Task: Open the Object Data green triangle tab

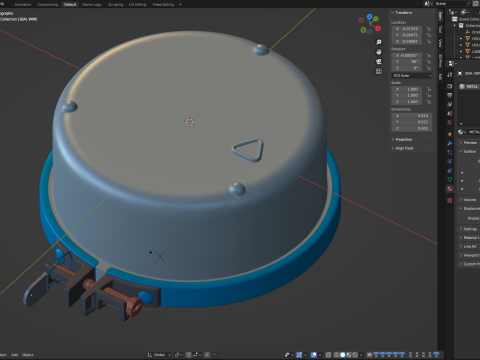Action: click(x=450, y=179)
